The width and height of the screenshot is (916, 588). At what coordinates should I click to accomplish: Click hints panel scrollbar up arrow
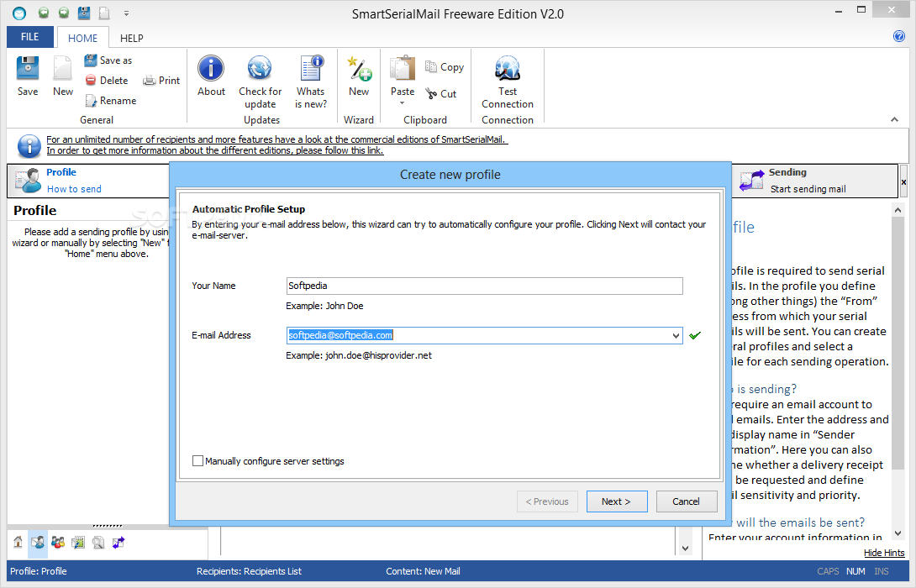(x=898, y=210)
